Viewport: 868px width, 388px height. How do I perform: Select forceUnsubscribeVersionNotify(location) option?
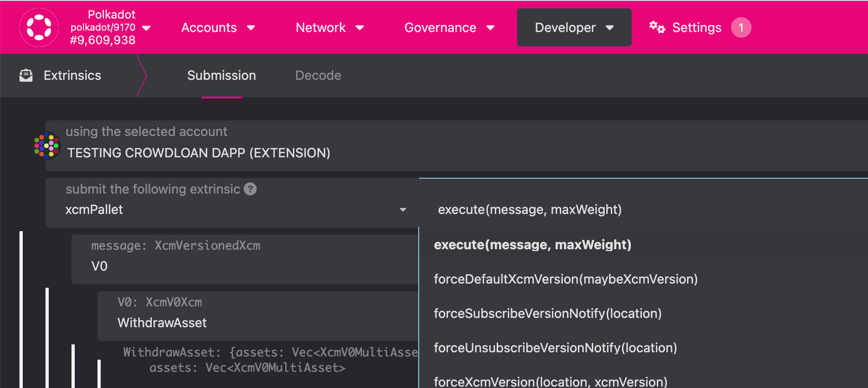(643, 348)
